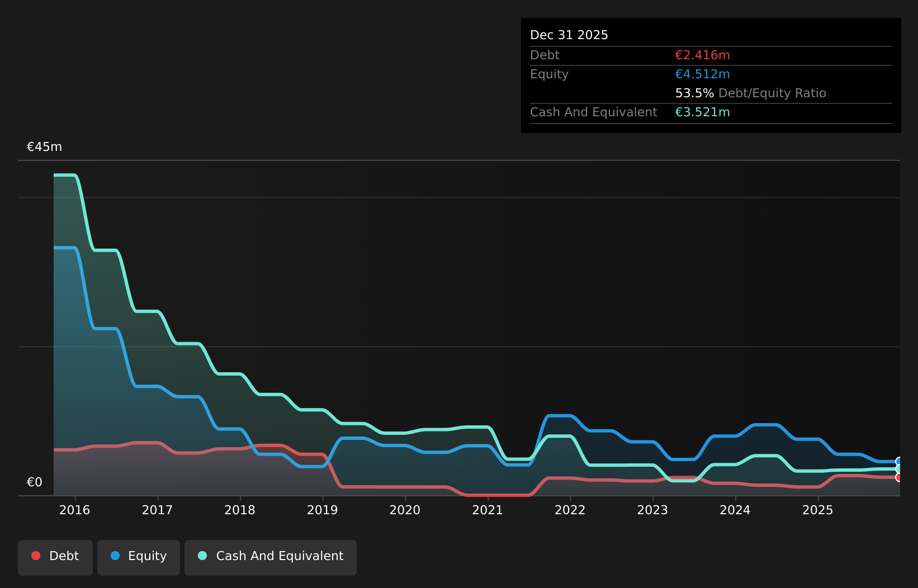
Task: Click the 2016 x-axis label
Action: (x=75, y=510)
